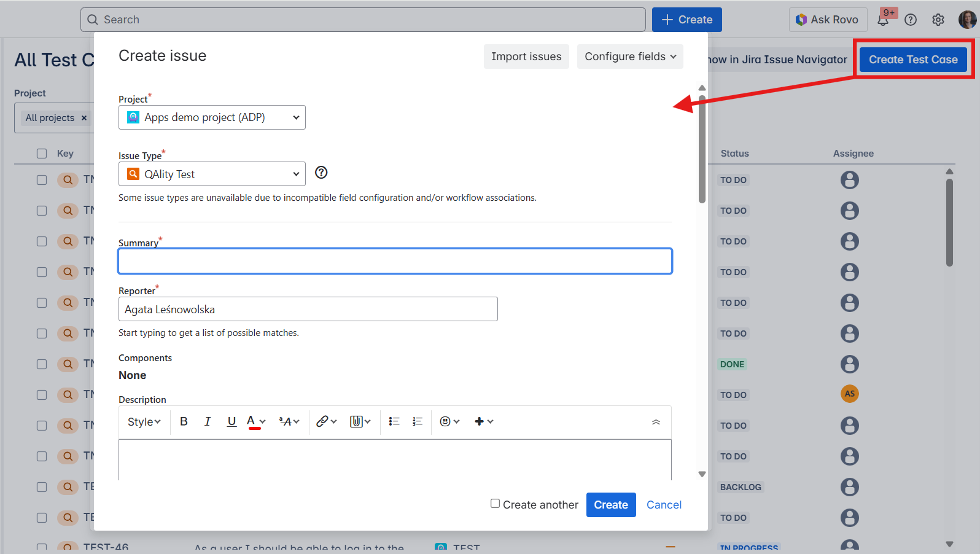Tick the checkbox of the BACKLOG status row

42,487
